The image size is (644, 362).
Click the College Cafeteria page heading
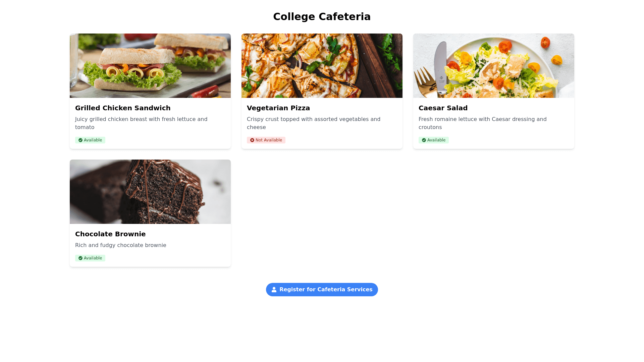click(322, 17)
